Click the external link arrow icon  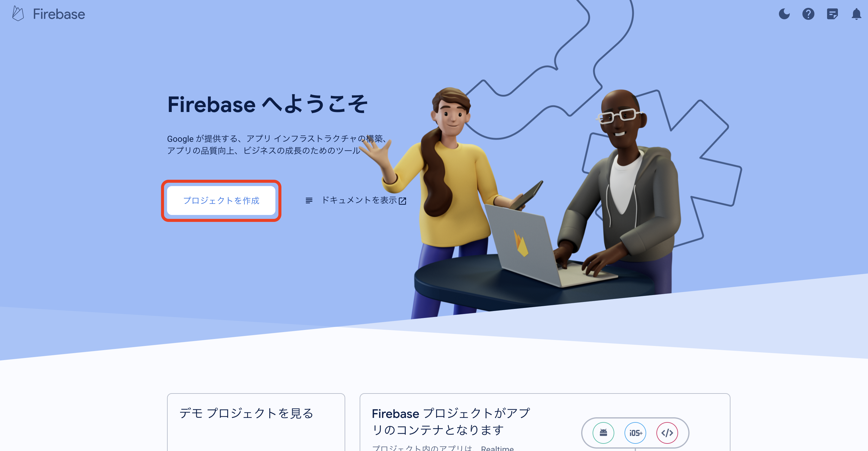coord(402,201)
